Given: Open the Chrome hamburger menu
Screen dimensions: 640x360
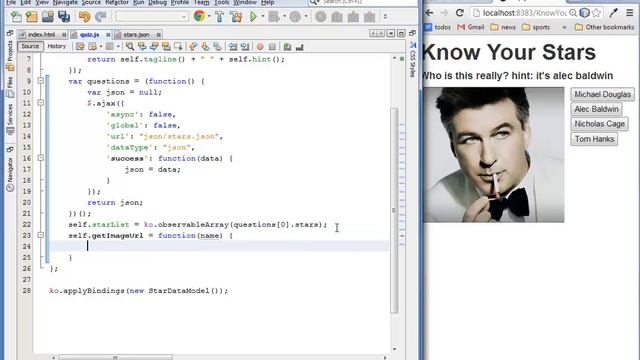Looking at the screenshot, I should [630, 13].
